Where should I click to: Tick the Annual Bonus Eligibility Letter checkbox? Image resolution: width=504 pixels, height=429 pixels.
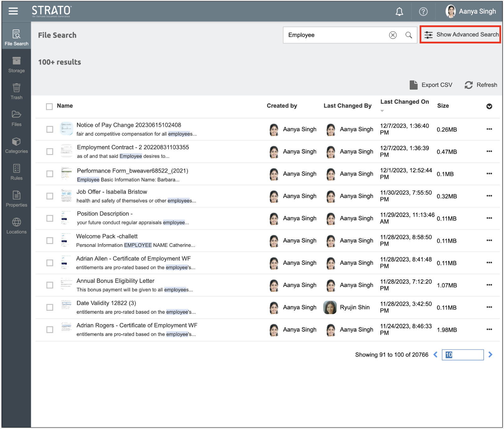50,285
